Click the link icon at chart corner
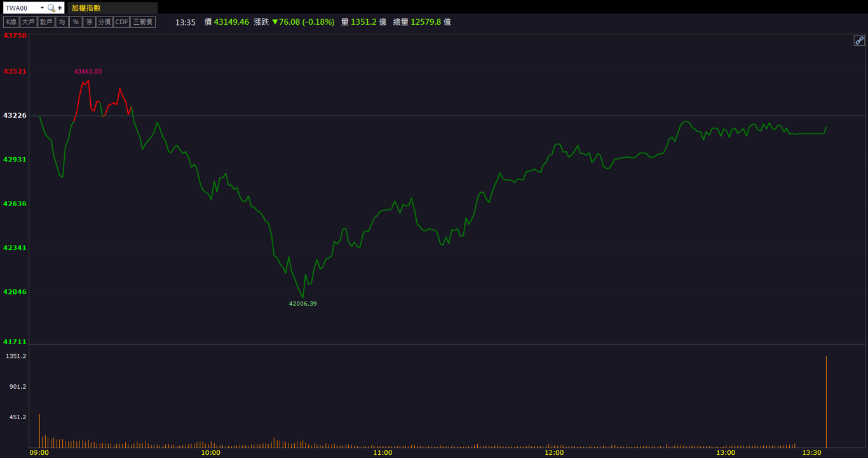The height and width of the screenshot is (458, 868). coord(859,40)
